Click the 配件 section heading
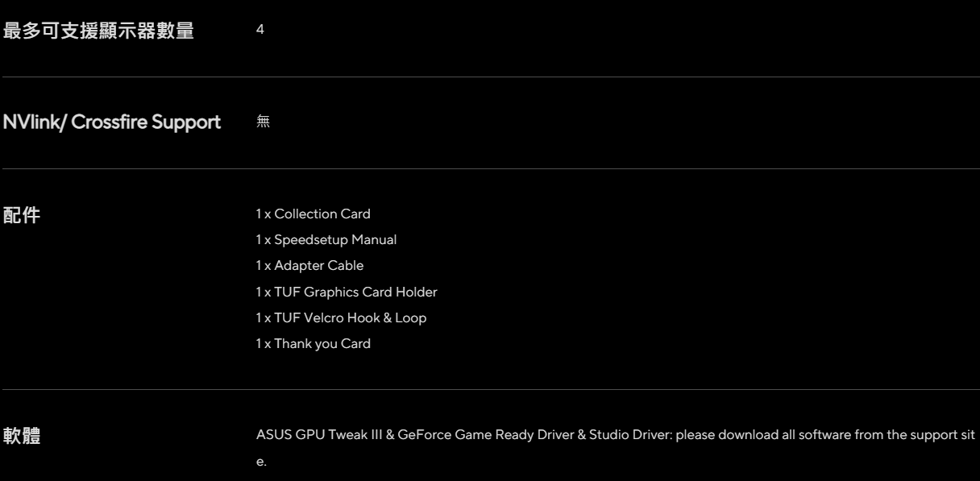Screen dimensions: 980x481 coord(22,215)
